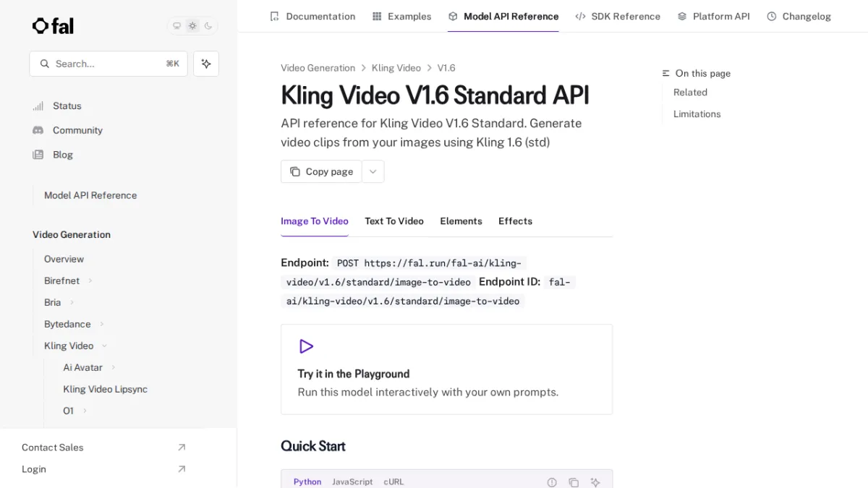This screenshot has width=868, height=488.
Task: Click V1.6 breadcrumb
Action: (446, 68)
